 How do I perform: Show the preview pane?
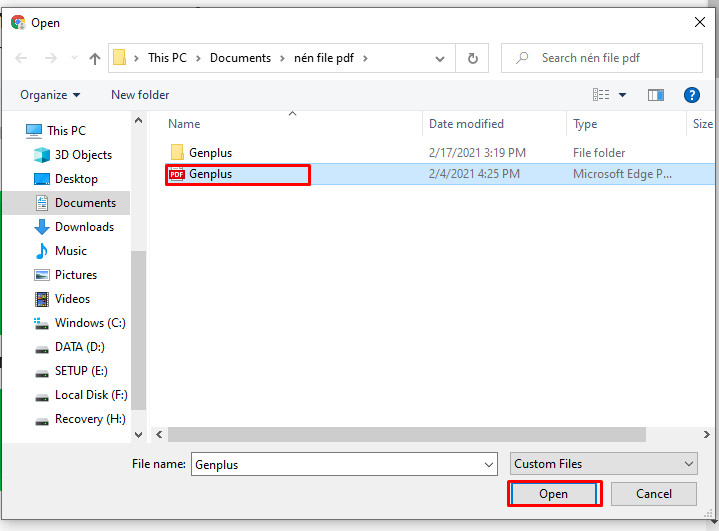coord(656,95)
